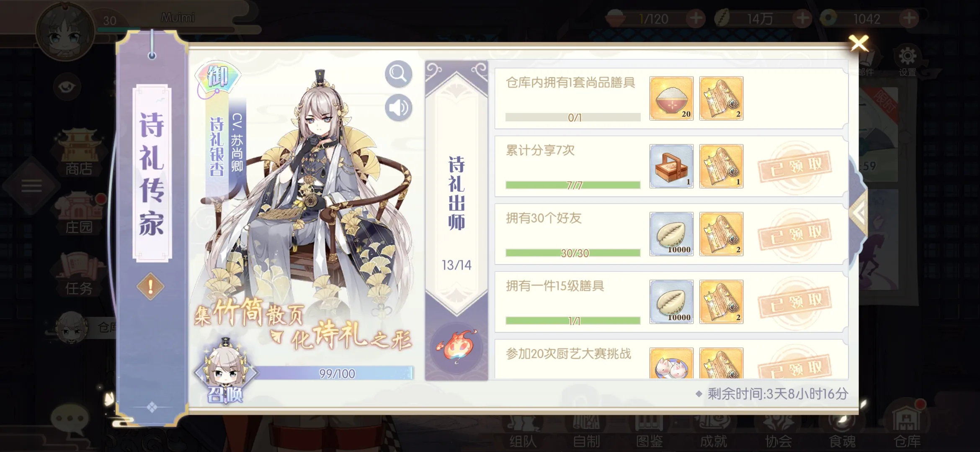Collapse the side panel arrow on right edge
980x452 pixels.
(859, 213)
